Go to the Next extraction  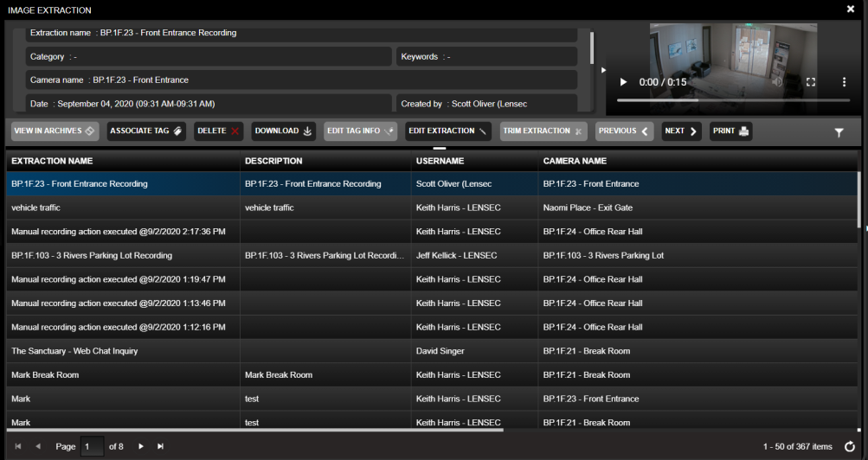tap(681, 131)
